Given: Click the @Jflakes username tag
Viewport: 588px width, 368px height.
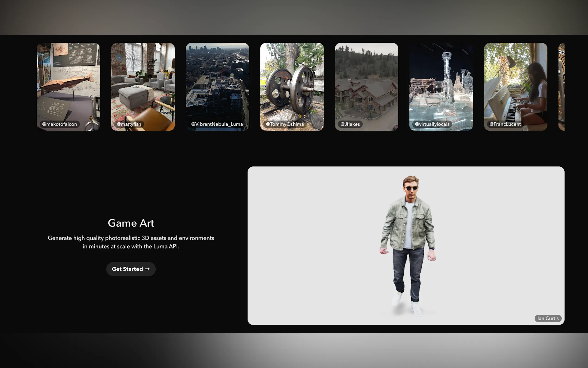Looking at the screenshot, I should click(x=350, y=124).
